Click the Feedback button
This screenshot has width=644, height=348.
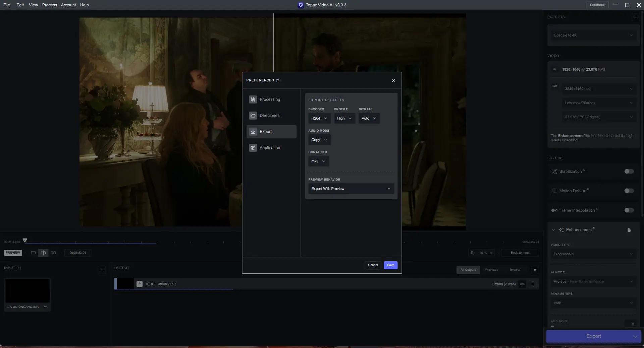point(597,5)
